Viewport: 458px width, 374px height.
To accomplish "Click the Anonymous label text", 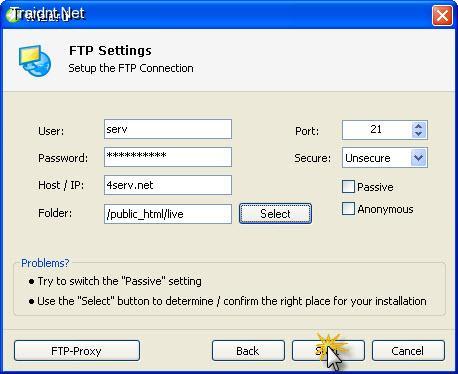I will pos(385,209).
